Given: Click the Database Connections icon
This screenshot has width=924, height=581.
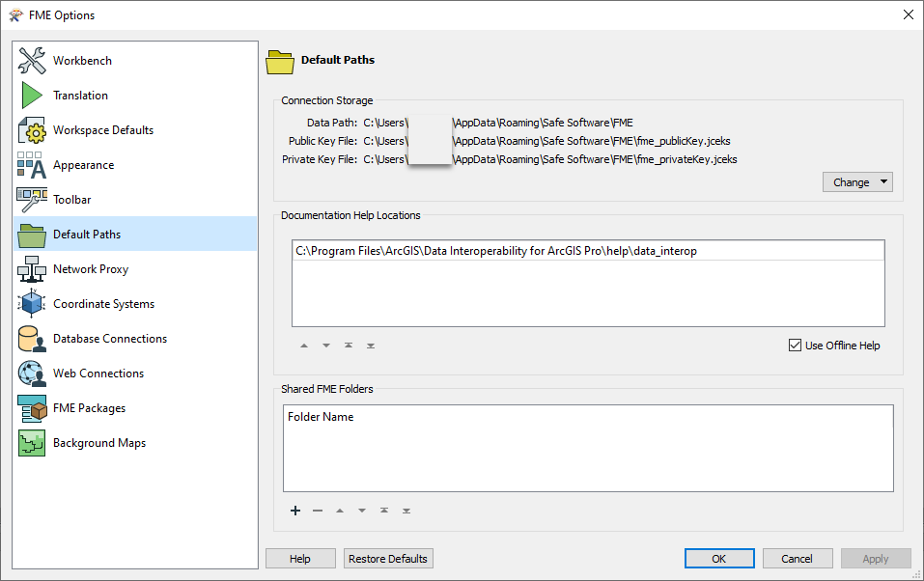Looking at the screenshot, I should point(32,339).
